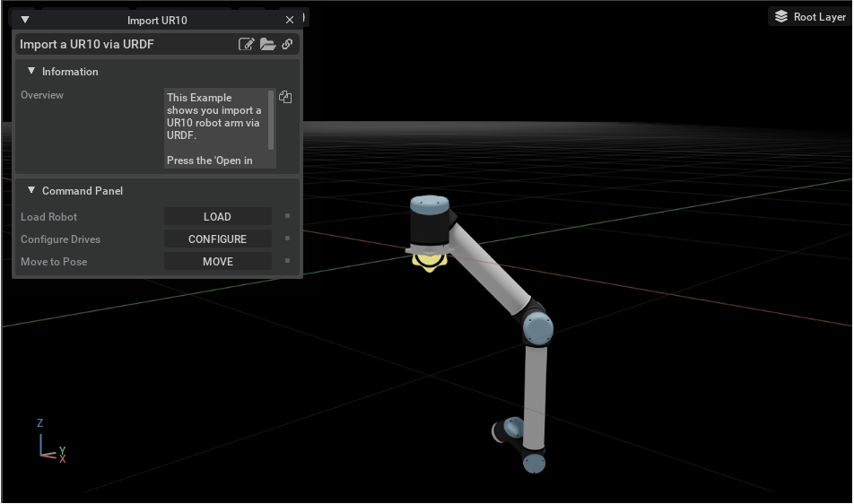Click the XYZ axis gizmo in viewport
The image size is (854, 504).
pyautogui.click(x=50, y=441)
